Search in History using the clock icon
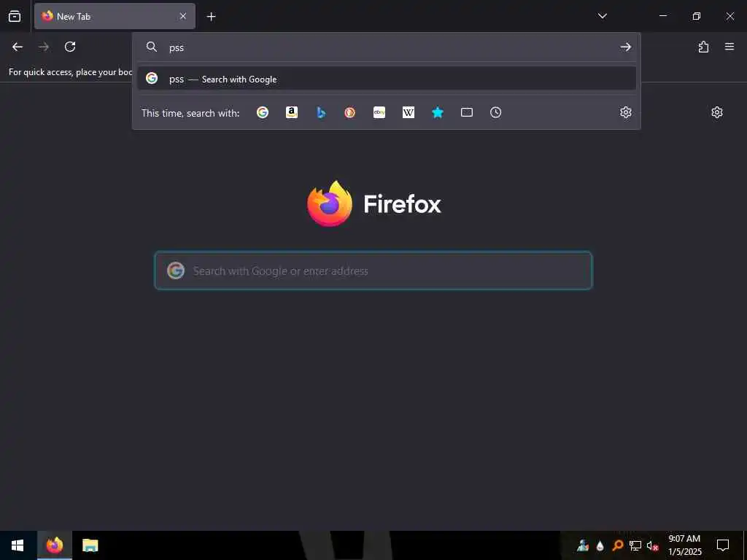This screenshot has height=560, width=747. pyautogui.click(x=496, y=112)
